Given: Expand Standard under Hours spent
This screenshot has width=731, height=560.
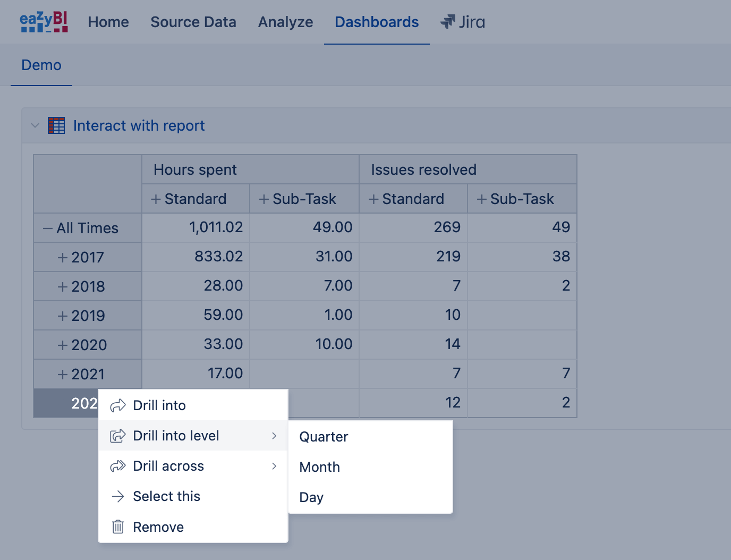Looking at the screenshot, I should pos(156,199).
